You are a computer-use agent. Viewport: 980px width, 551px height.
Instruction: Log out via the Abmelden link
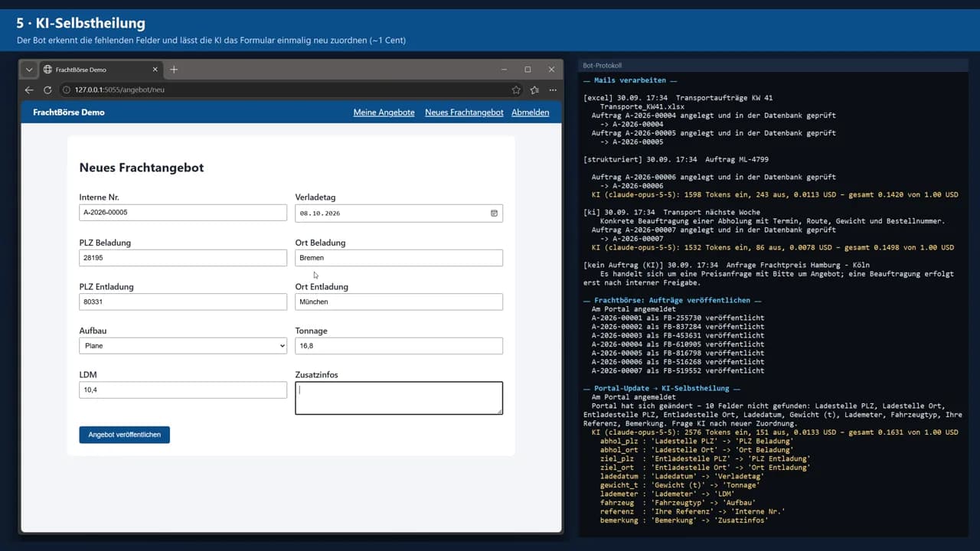point(531,112)
